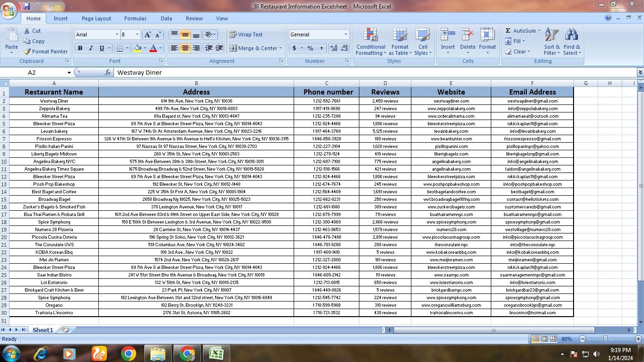
Task: Open the Name Box dropdown arrow
Action: (x=69, y=72)
